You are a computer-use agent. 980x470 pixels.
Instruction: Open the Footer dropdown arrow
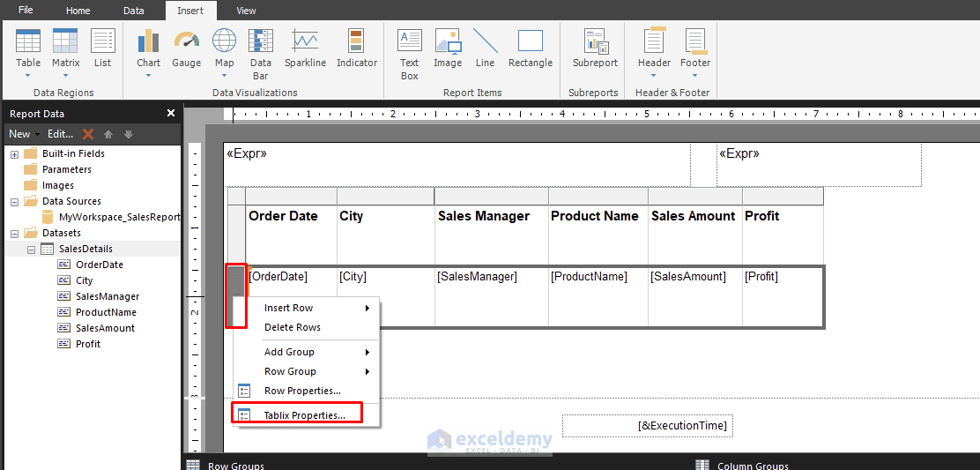[x=695, y=76]
